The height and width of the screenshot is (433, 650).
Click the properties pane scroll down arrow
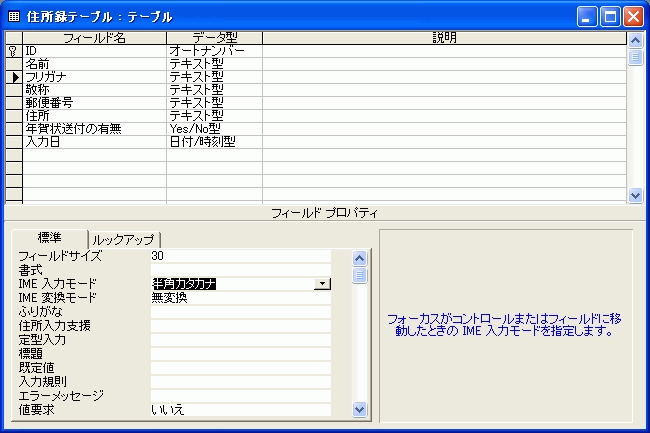(359, 410)
